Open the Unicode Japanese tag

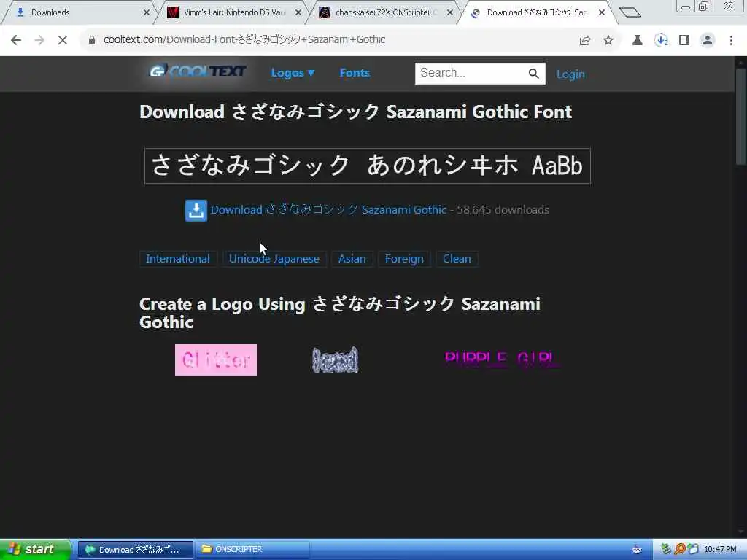click(274, 259)
